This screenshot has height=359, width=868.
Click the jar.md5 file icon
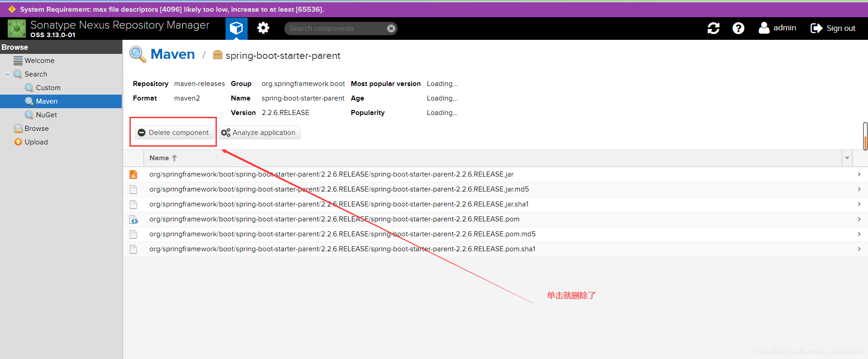[x=133, y=189]
